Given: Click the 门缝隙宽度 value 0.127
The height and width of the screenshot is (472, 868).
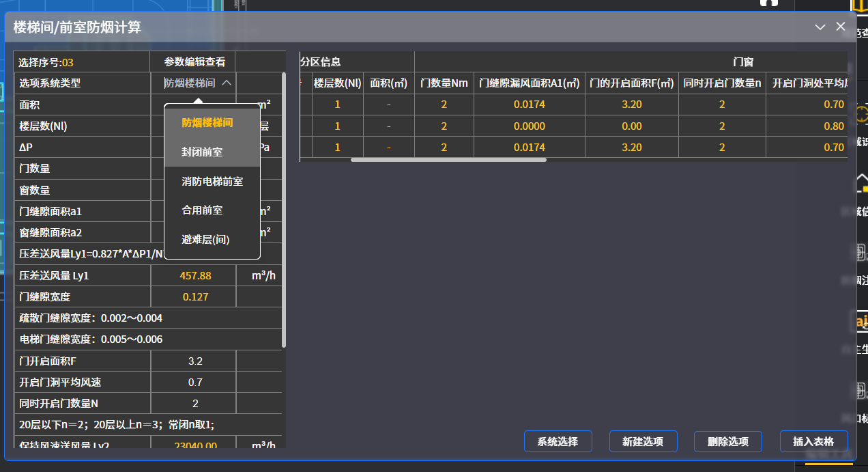Looking at the screenshot, I should tap(194, 296).
